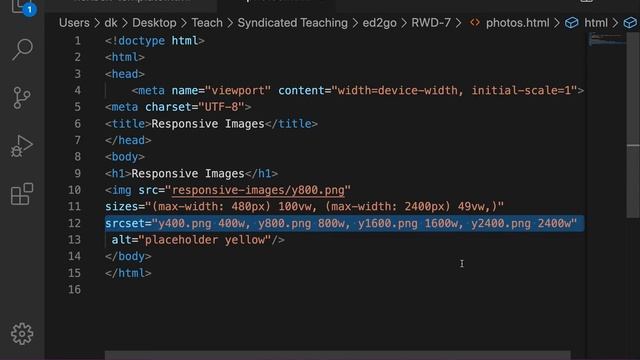This screenshot has height=360, width=640.
Task: Click the h1 Responsive Images heading text
Action: [x=188, y=173]
